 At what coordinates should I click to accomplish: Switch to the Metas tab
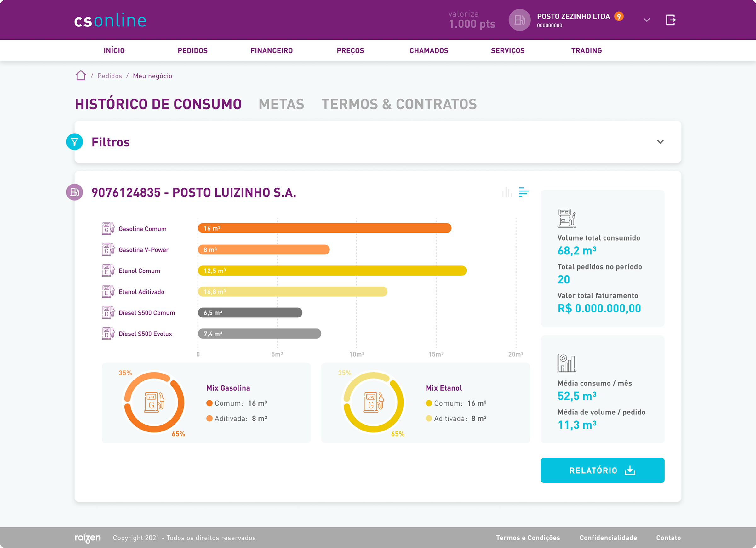(x=281, y=104)
